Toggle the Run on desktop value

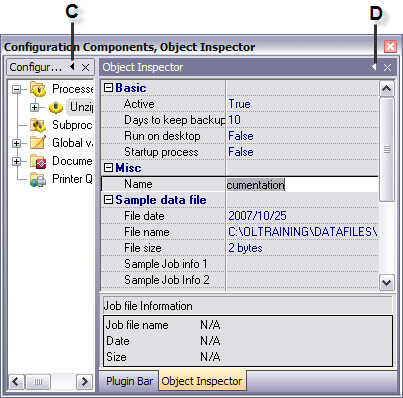(241, 136)
